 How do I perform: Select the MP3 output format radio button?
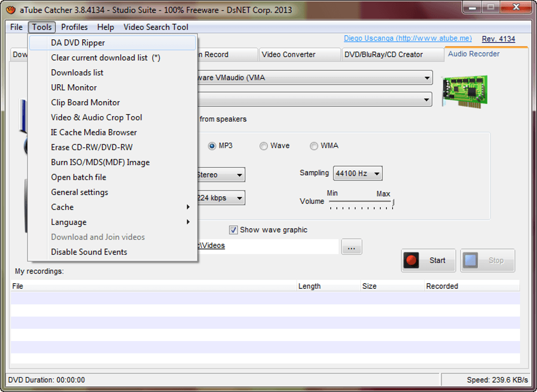click(212, 146)
